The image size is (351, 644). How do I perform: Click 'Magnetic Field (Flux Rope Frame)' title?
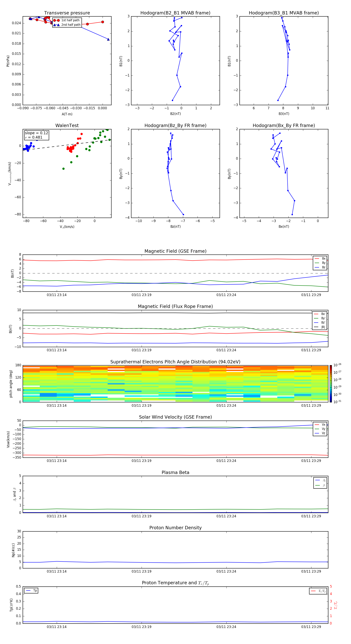(175, 307)
